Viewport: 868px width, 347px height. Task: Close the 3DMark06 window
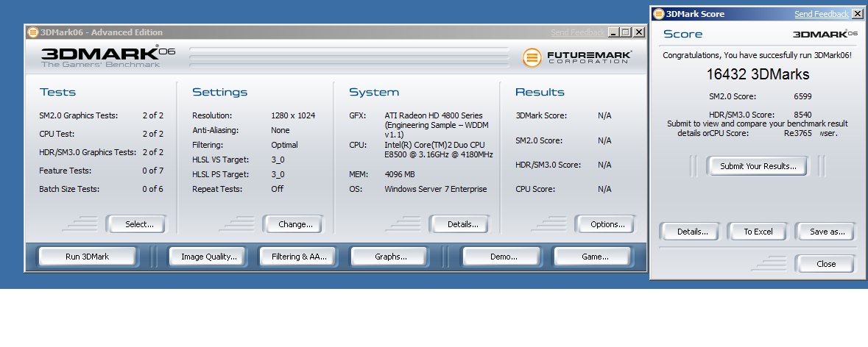click(x=639, y=32)
